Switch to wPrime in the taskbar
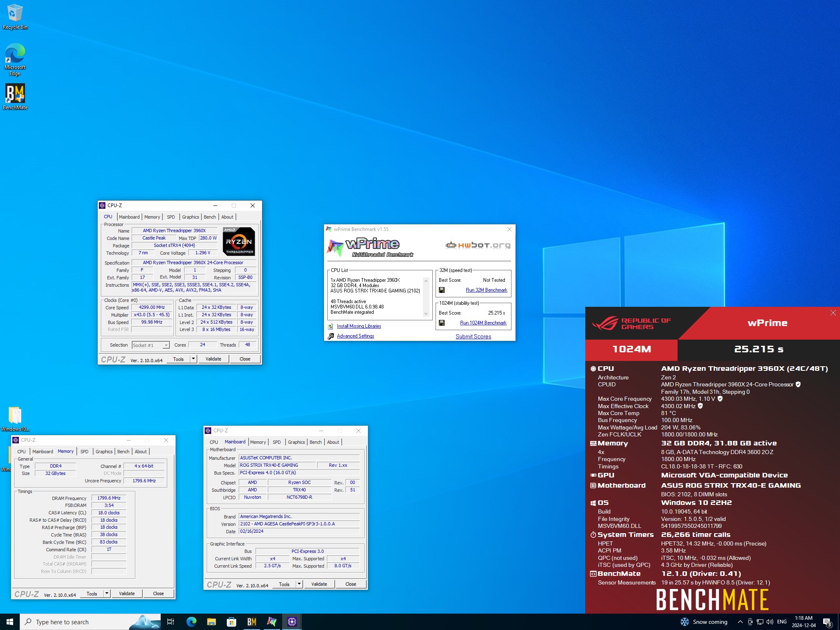 click(x=272, y=622)
